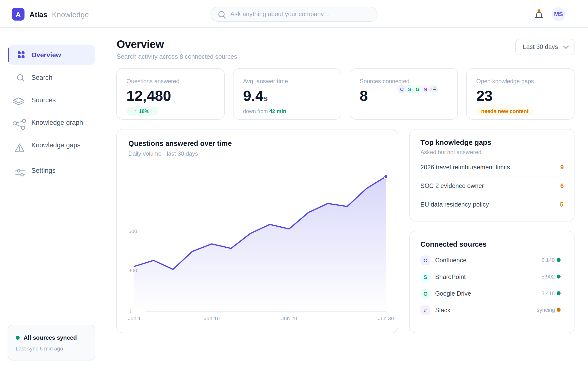
Task: Click the 600 y-axis label
Action: pyautogui.click(x=133, y=231)
